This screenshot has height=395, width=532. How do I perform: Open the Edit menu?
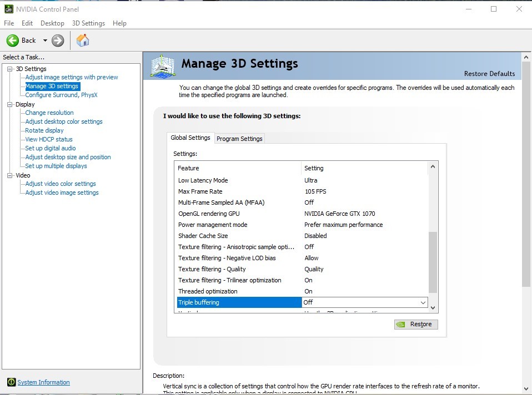click(x=27, y=23)
